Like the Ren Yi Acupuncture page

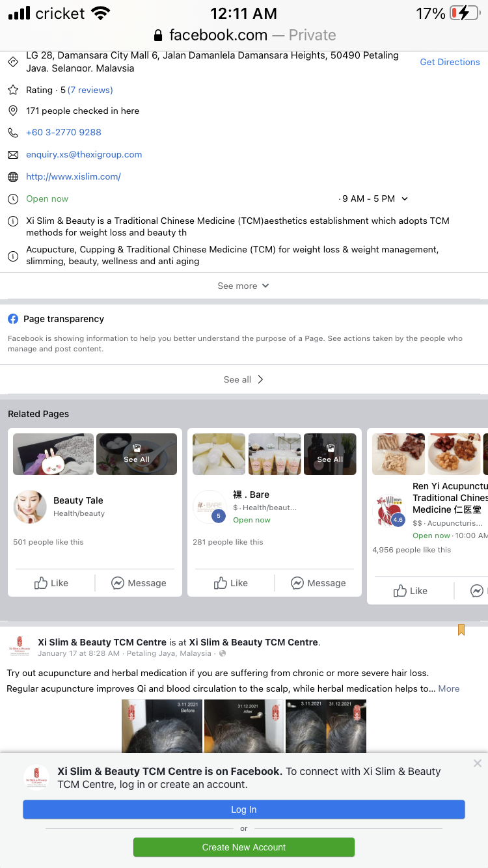tap(411, 591)
